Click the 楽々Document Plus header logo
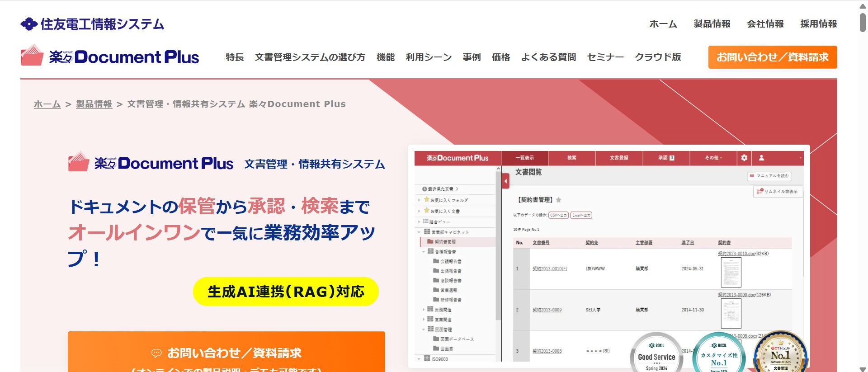The width and height of the screenshot is (868, 372). pyautogui.click(x=110, y=56)
